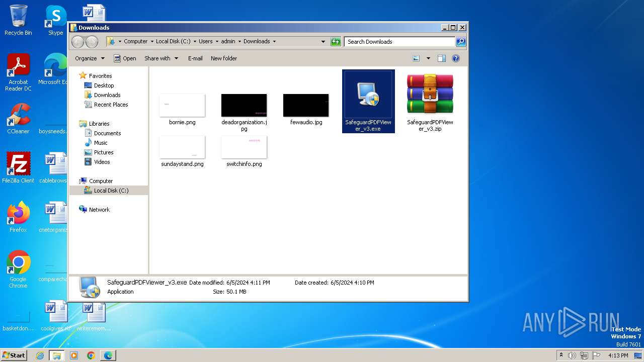This screenshot has width=644, height=362.
Task: Click Open in the toolbar
Action: (x=125, y=58)
